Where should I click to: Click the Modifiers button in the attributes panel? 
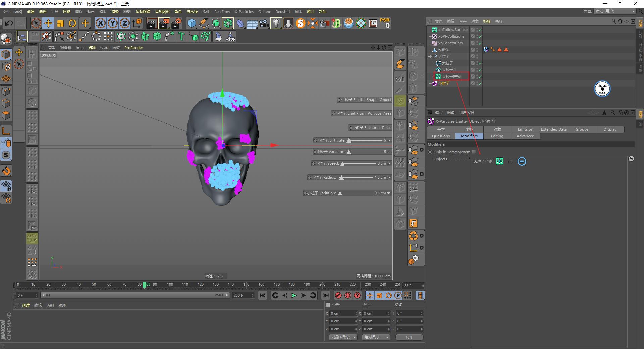469,136
